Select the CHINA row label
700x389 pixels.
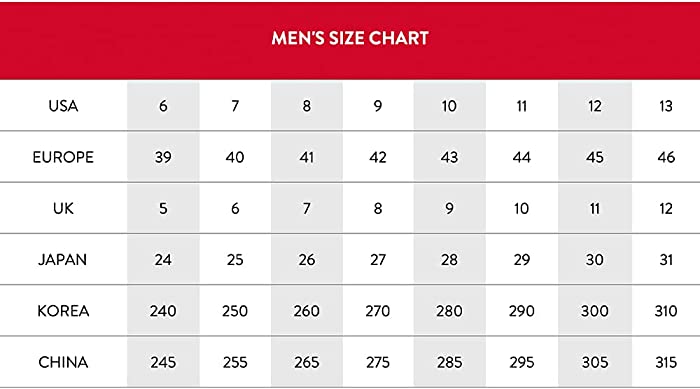pyautogui.click(x=63, y=362)
